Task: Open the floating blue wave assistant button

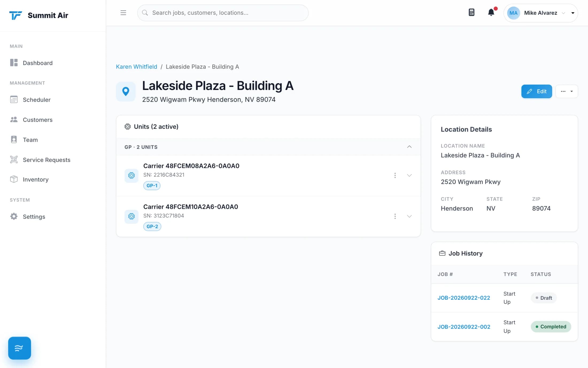Action: pos(20,348)
